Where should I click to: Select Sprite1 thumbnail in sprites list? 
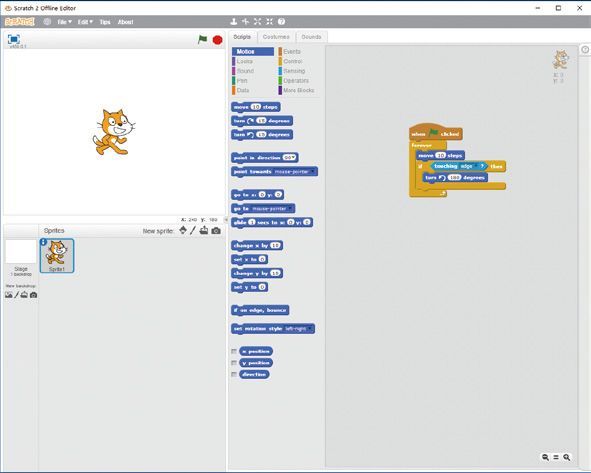(x=57, y=256)
